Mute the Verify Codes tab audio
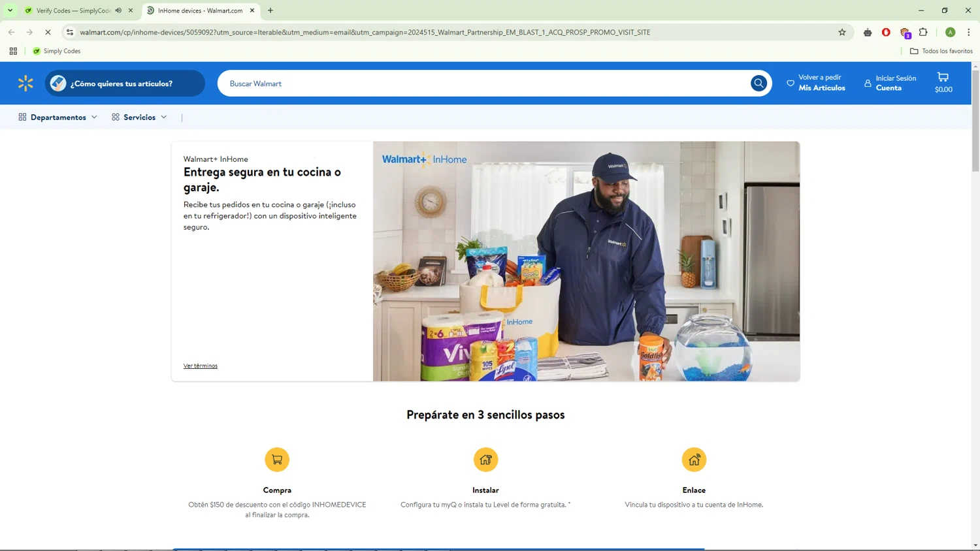Viewport: 980px width, 551px height. coord(119,10)
